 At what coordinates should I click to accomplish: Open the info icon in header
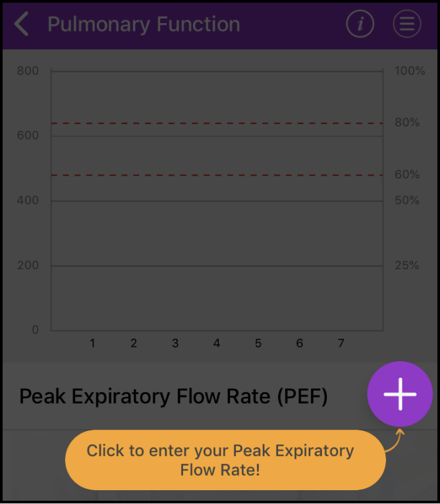coord(360,24)
